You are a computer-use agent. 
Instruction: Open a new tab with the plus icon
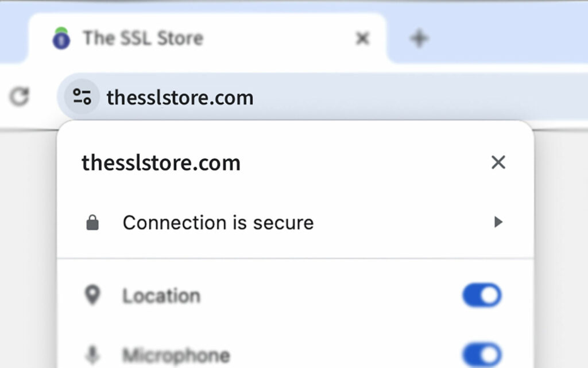419,38
